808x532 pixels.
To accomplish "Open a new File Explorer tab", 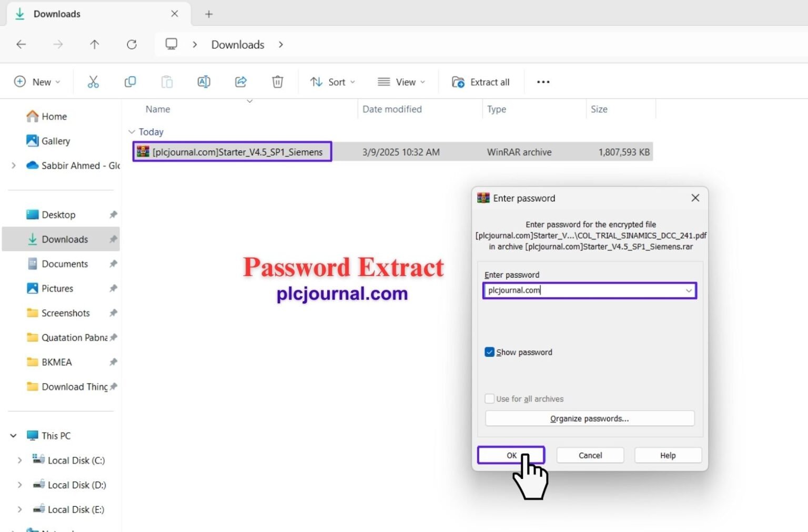I will pyautogui.click(x=209, y=14).
